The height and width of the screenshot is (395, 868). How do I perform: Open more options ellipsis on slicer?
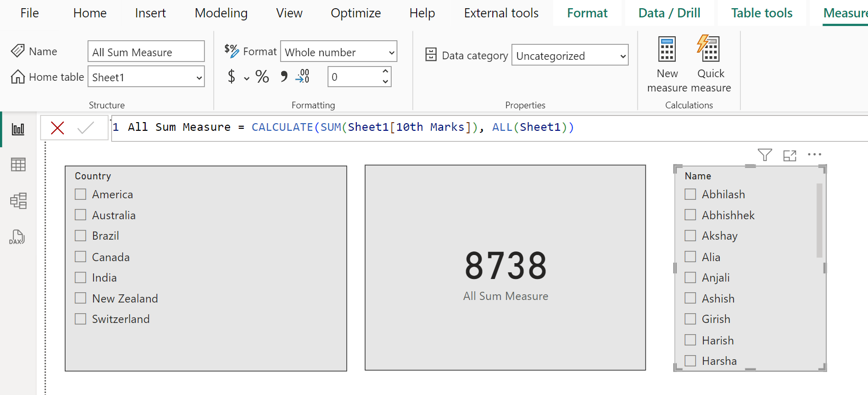[x=814, y=155]
